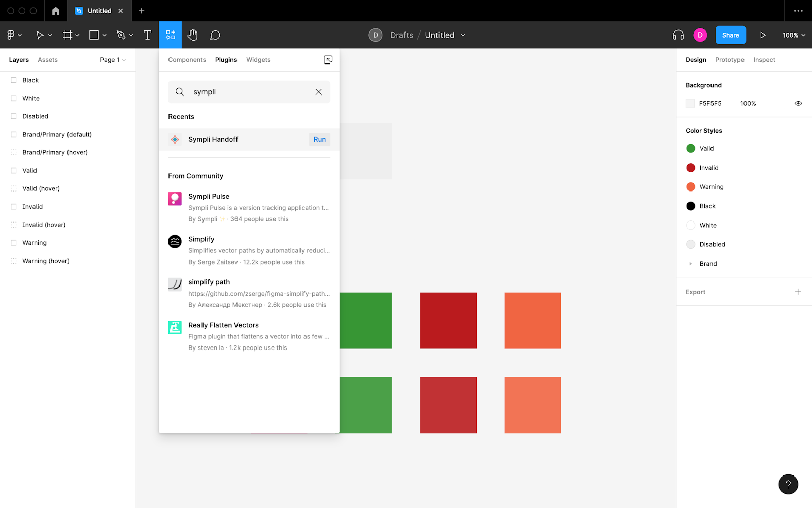Switch to the Widgets tab

(x=258, y=60)
